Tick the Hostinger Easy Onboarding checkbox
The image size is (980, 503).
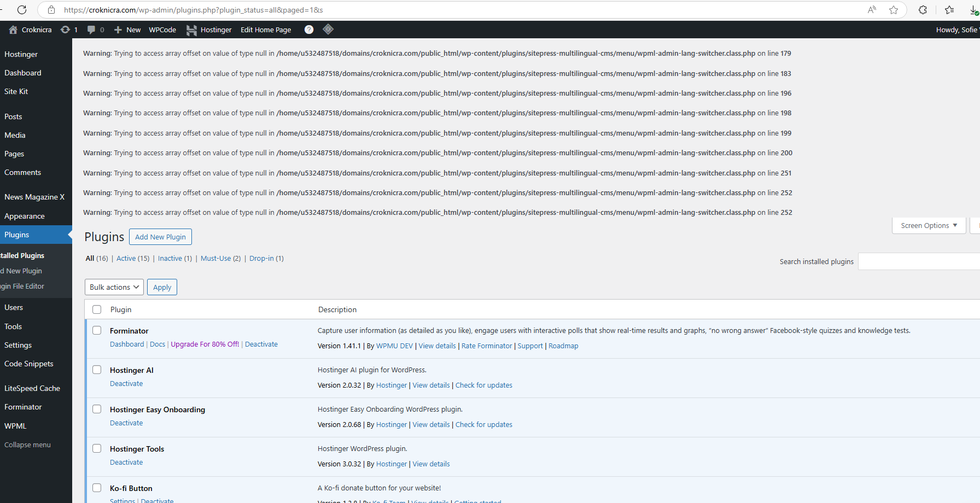[x=97, y=409]
